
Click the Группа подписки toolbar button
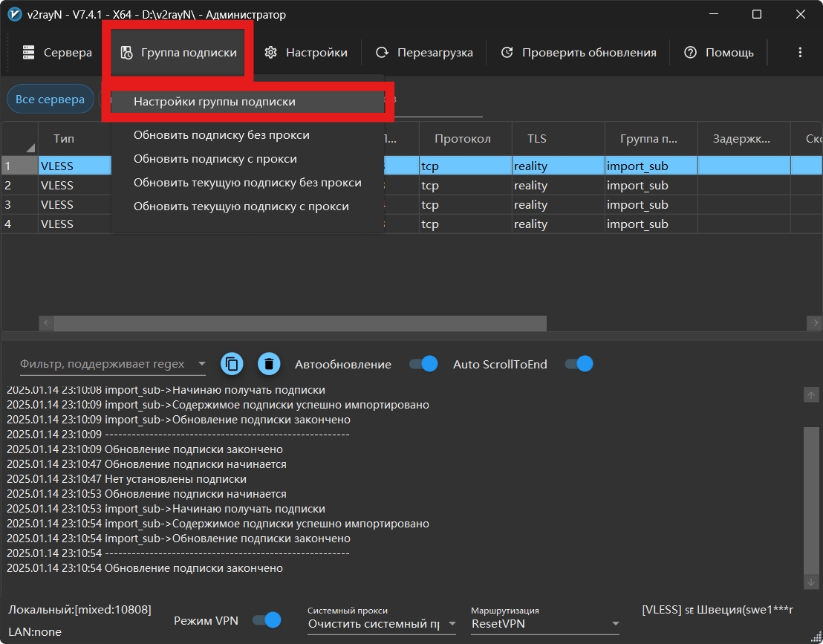[179, 53]
